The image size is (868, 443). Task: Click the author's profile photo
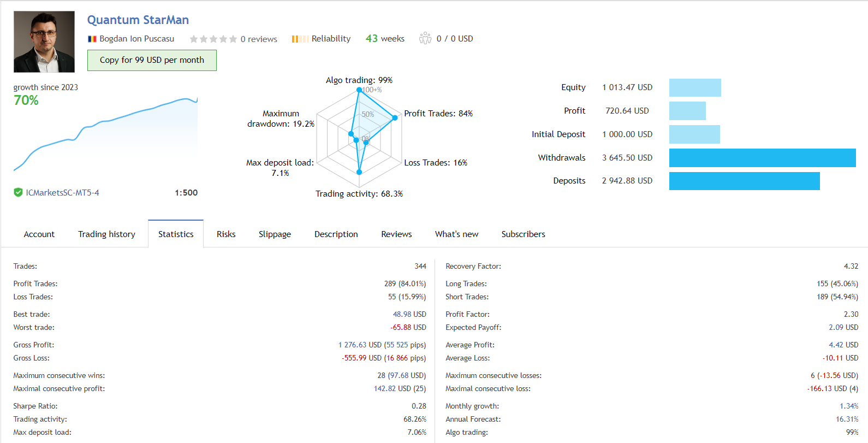(x=44, y=42)
